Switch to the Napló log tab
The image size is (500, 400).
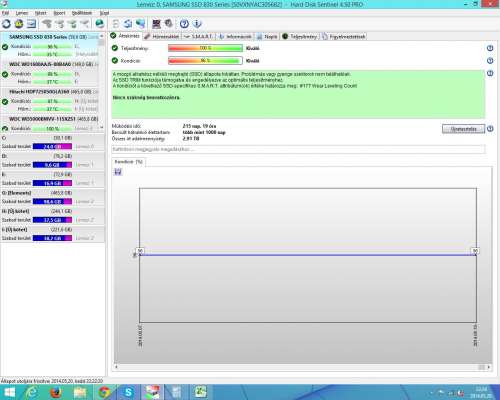pos(267,36)
